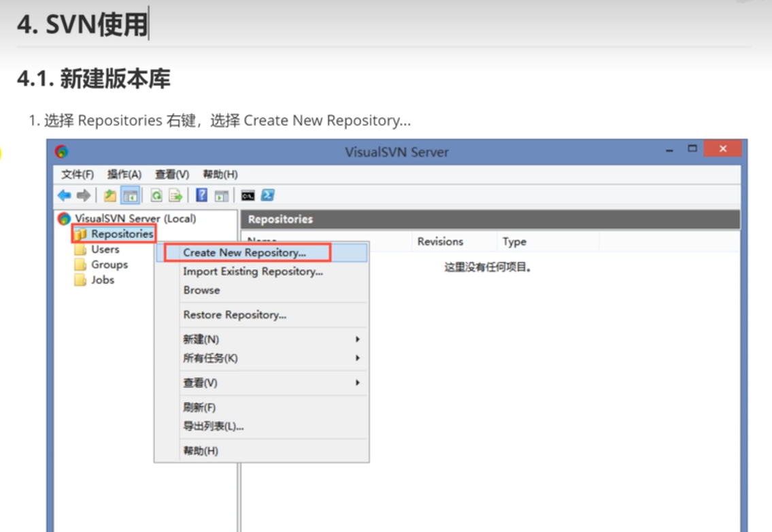The width and height of the screenshot is (772, 532).
Task: Click the Repositories folder icon
Action: [x=81, y=235]
